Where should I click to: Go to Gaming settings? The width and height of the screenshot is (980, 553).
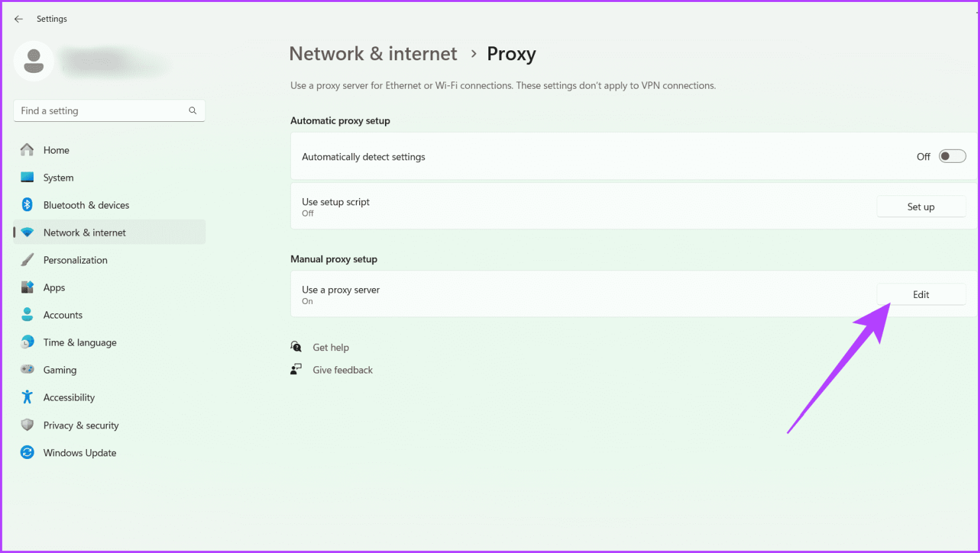click(60, 370)
